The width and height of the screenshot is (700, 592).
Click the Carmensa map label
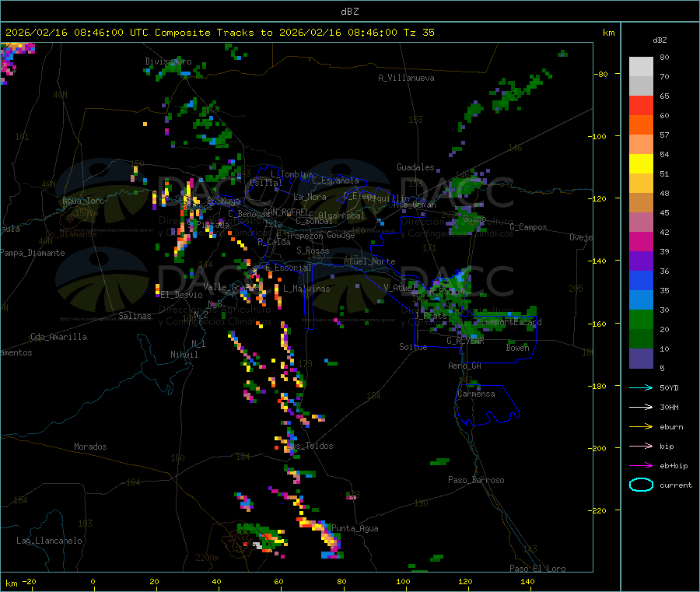(x=476, y=394)
